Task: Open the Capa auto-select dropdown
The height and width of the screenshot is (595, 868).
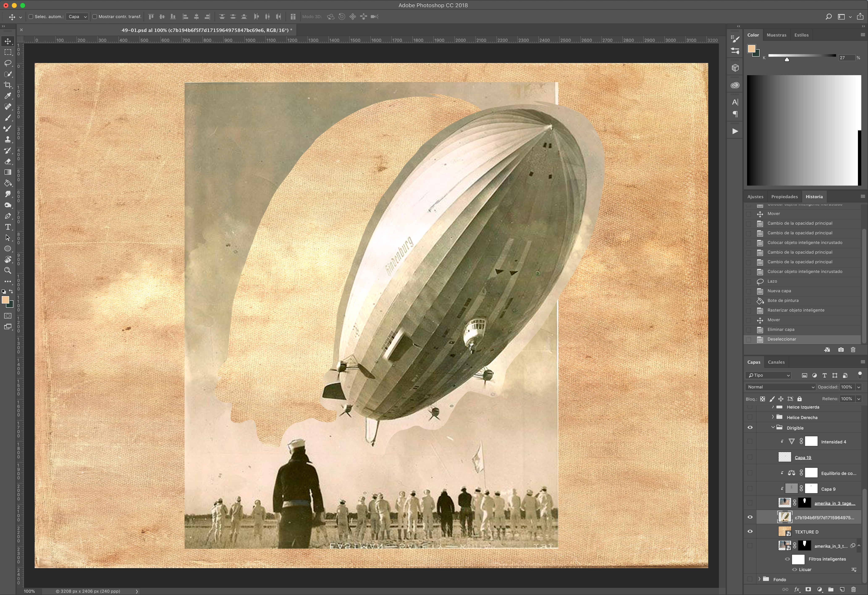Action: click(77, 16)
